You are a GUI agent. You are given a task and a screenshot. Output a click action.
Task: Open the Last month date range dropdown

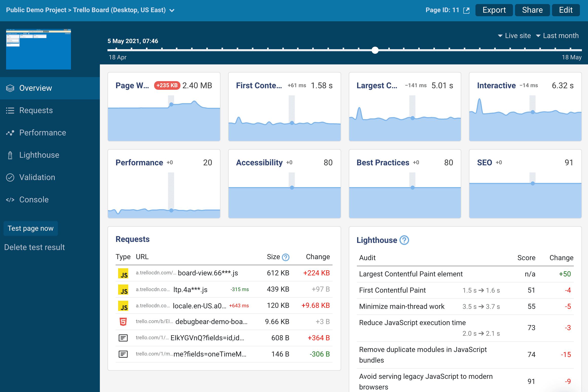tap(557, 36)
